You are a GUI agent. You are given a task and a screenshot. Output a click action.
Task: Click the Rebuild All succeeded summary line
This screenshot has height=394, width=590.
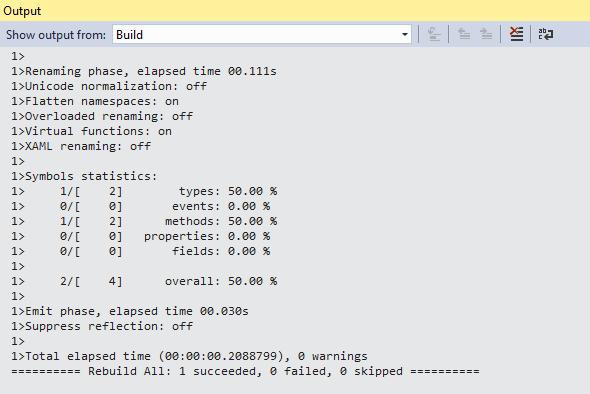245,371
